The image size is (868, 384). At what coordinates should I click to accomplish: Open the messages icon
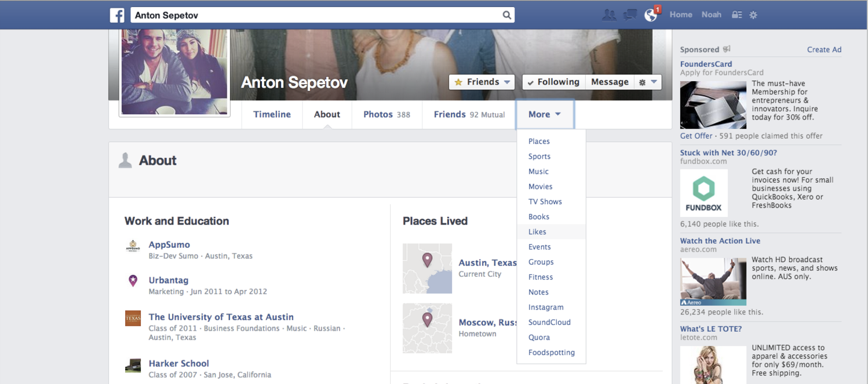click(630, 15)
